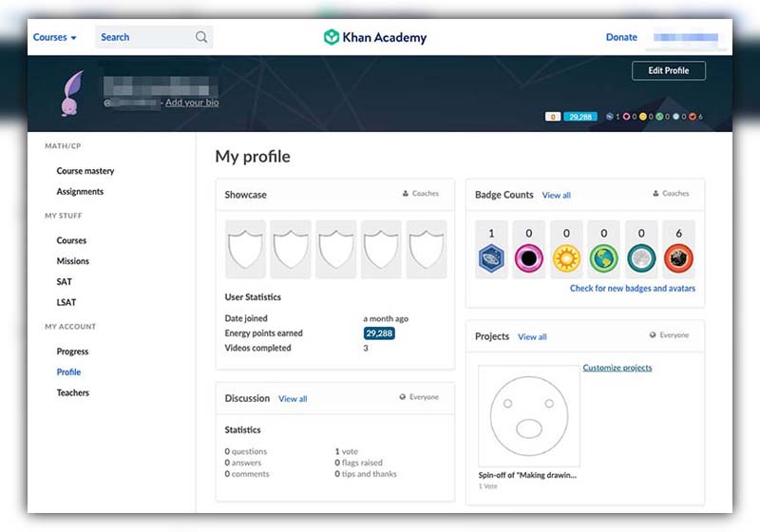Viewport: 760px width, 532px height.
Task: Click the Spin-off of "Making drawin... title
Action: 527,475
